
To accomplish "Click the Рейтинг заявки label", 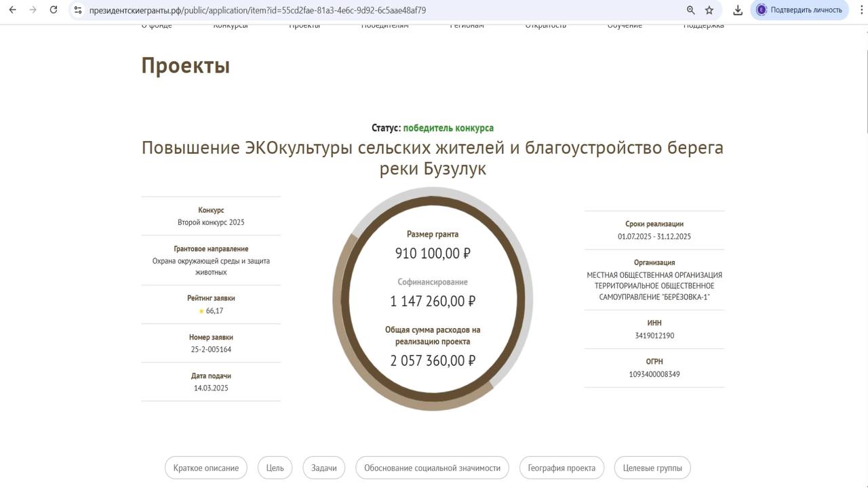I will point(211,298).
